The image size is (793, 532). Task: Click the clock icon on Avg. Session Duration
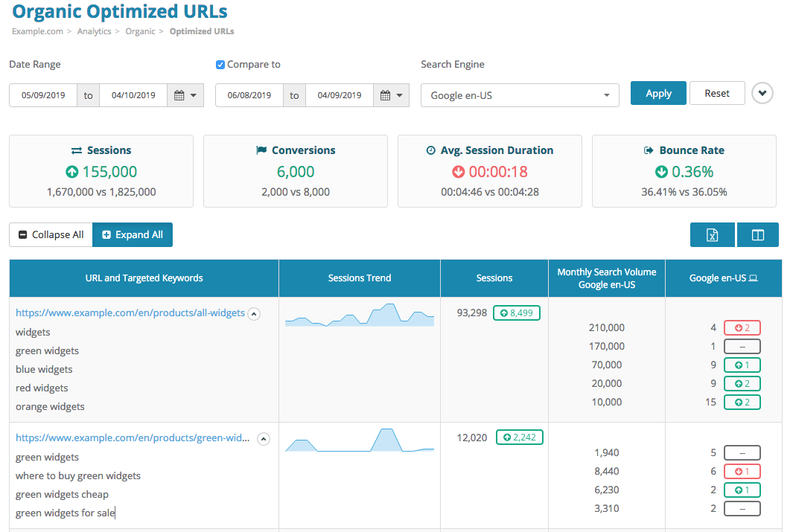tap(430, 150)
